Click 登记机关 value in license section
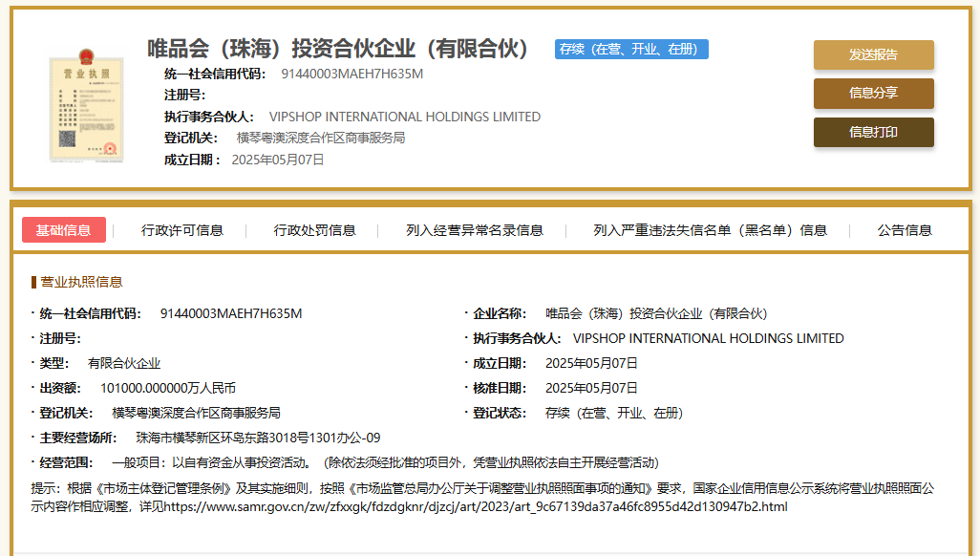980x556 pixels. (196, 413)
